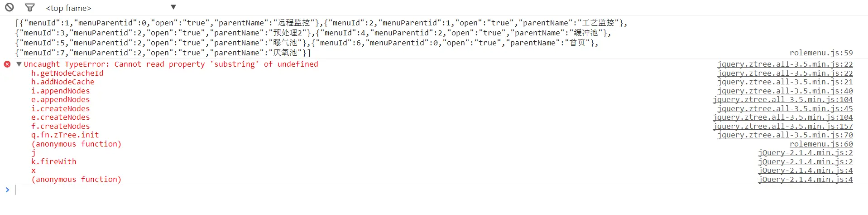Screen dimensions: 868x215
Task: Open jquery.ztree.all-3.5.min.js:157 source link
Action: [x=782, y=127]
